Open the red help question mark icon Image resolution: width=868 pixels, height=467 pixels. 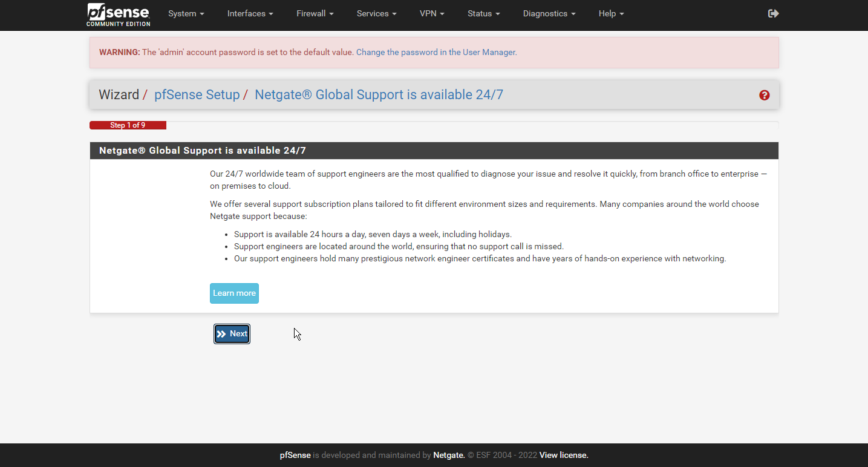pyautogui.click(x=765, y=95)
